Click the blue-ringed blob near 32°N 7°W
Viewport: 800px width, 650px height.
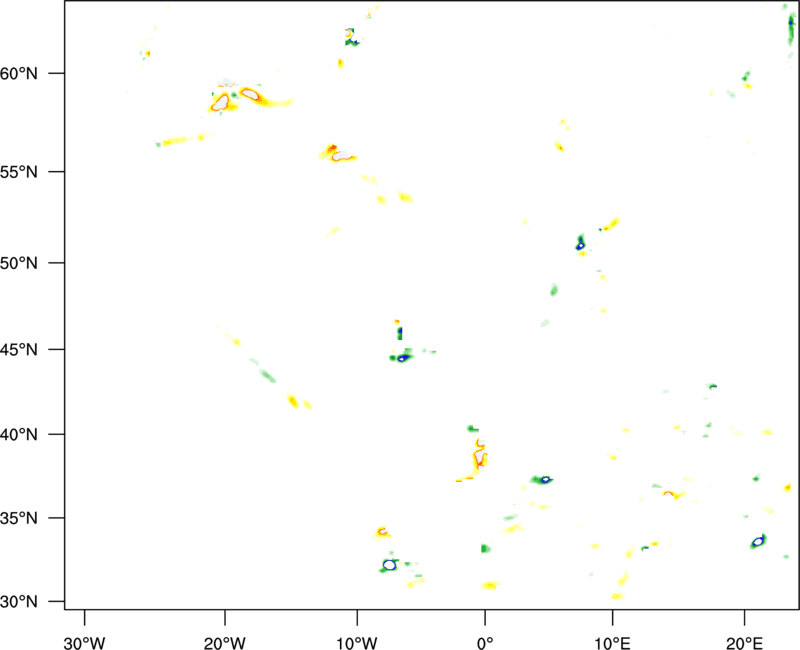(390, 565)
